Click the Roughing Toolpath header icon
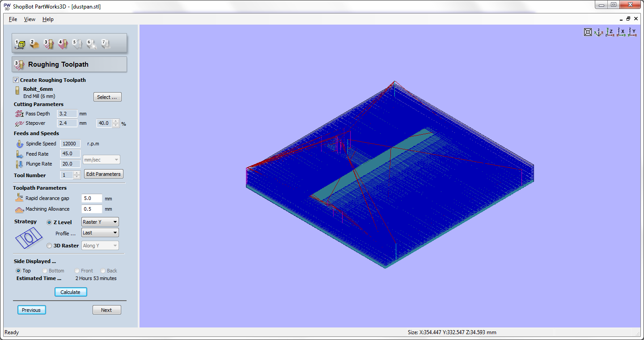Viewport: 644px width, 340px height. click(19, 64)
